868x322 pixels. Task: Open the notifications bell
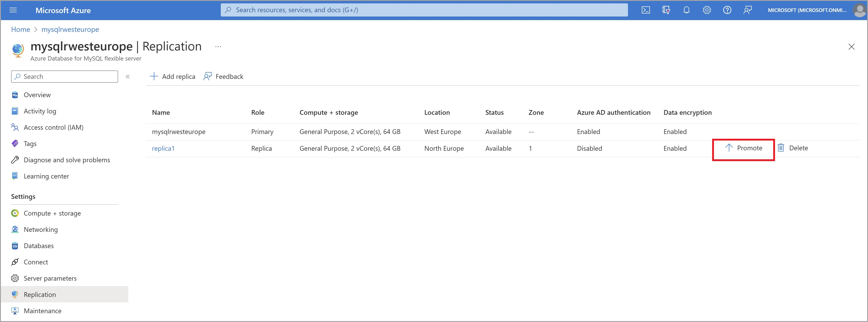[686, 10]
